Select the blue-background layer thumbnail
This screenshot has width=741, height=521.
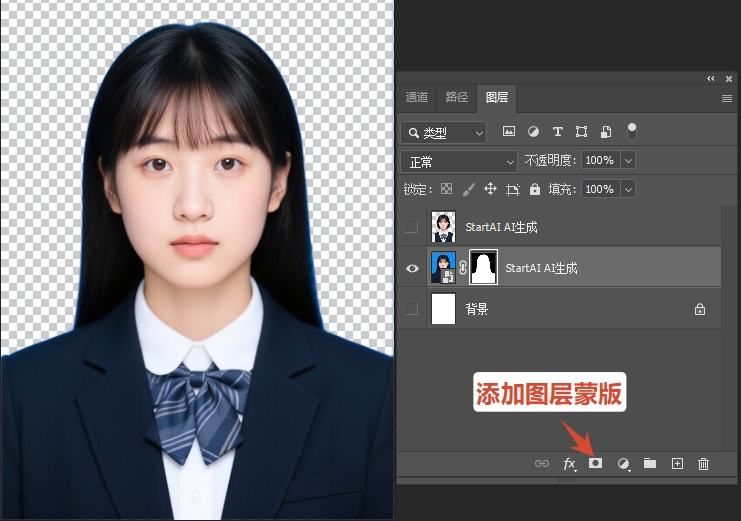point(443,268)
